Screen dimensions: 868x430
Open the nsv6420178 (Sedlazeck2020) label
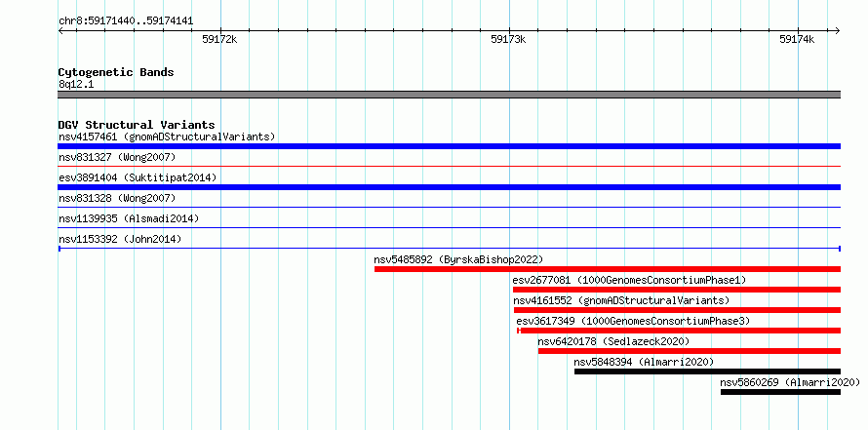613,341
